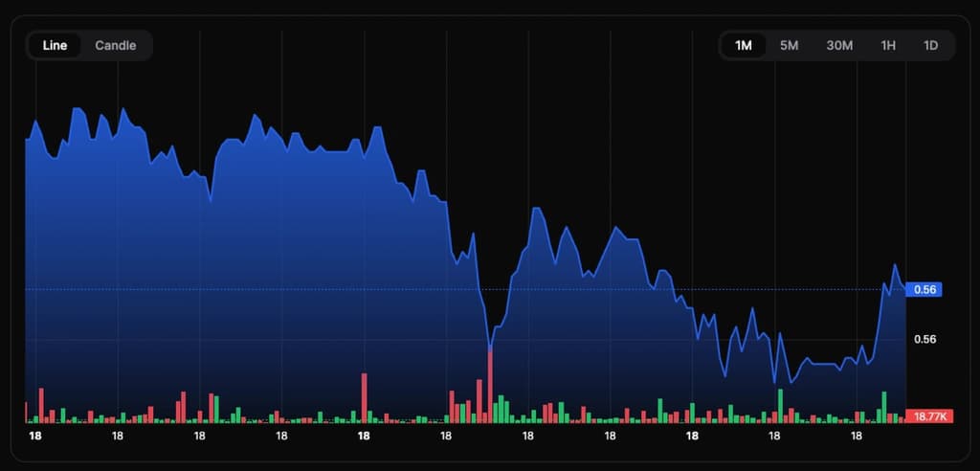
Task: Click the gray 0.56 price axis label
Action: 924,339
